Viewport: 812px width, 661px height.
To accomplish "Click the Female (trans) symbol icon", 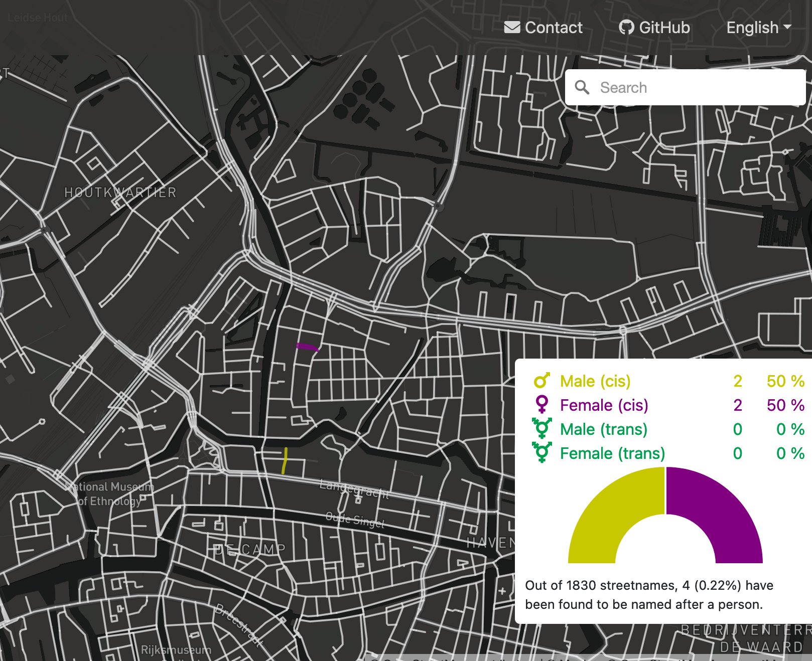I will 542,453.
